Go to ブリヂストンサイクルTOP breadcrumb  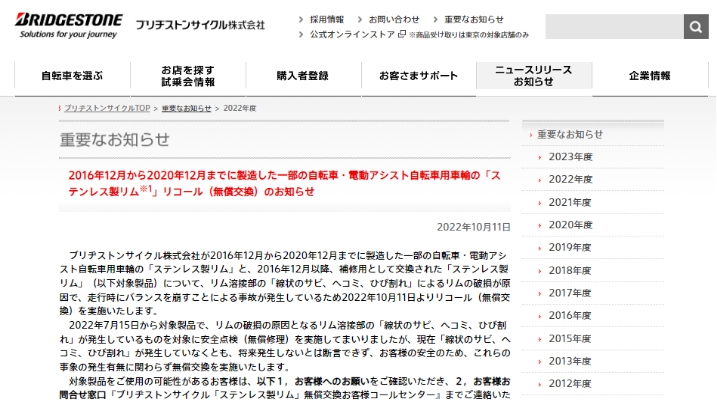107,108
